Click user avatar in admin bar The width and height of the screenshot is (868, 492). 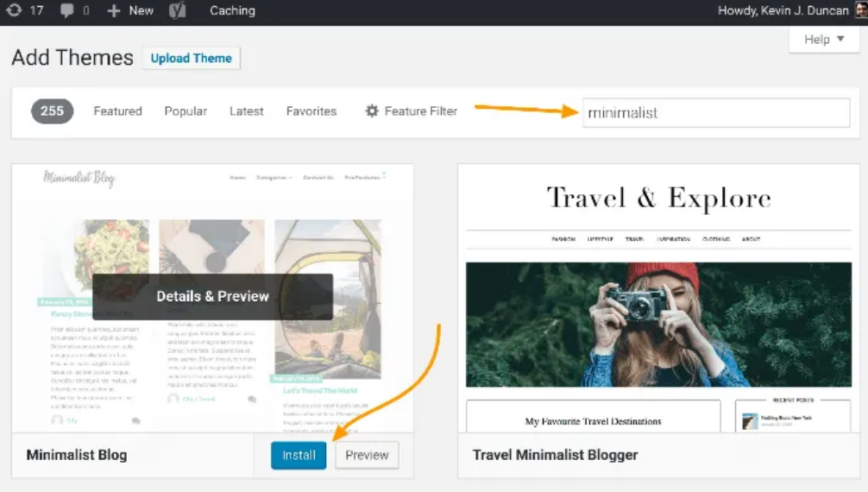pyautogui.click(x=861, y=10)
